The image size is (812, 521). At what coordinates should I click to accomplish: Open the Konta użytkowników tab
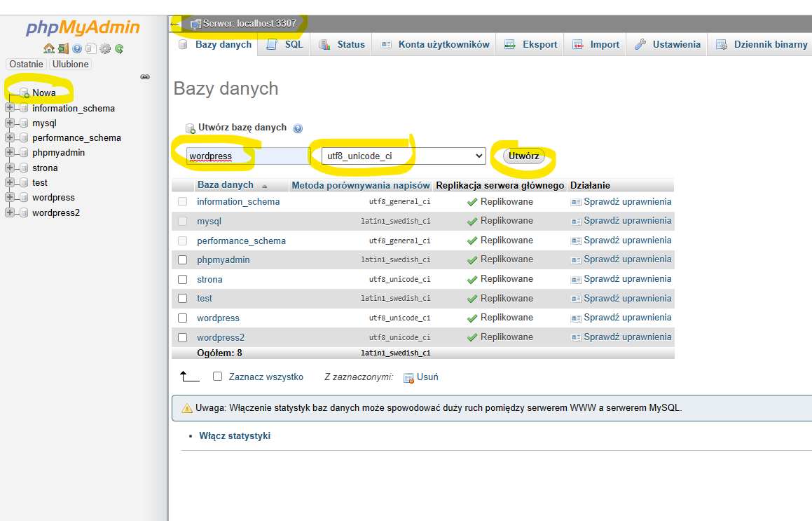click(x=434, y=45)
